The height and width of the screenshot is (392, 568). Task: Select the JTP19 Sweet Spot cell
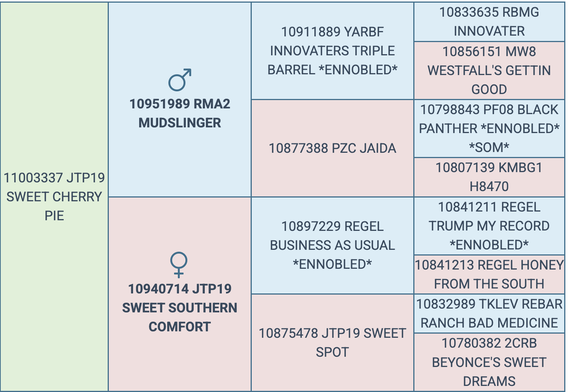pos(332,343)
